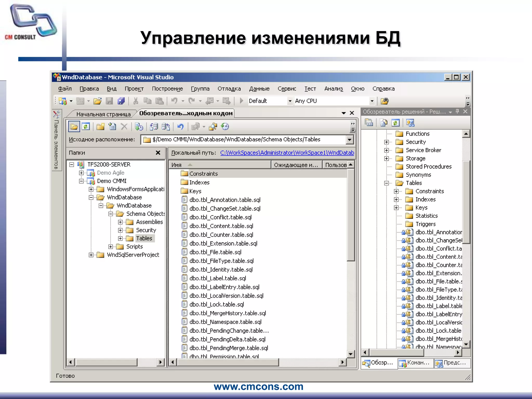
Task: Select dbo.tbl_Annotation.table.sql file in list
Action: (x=225, y=200)
